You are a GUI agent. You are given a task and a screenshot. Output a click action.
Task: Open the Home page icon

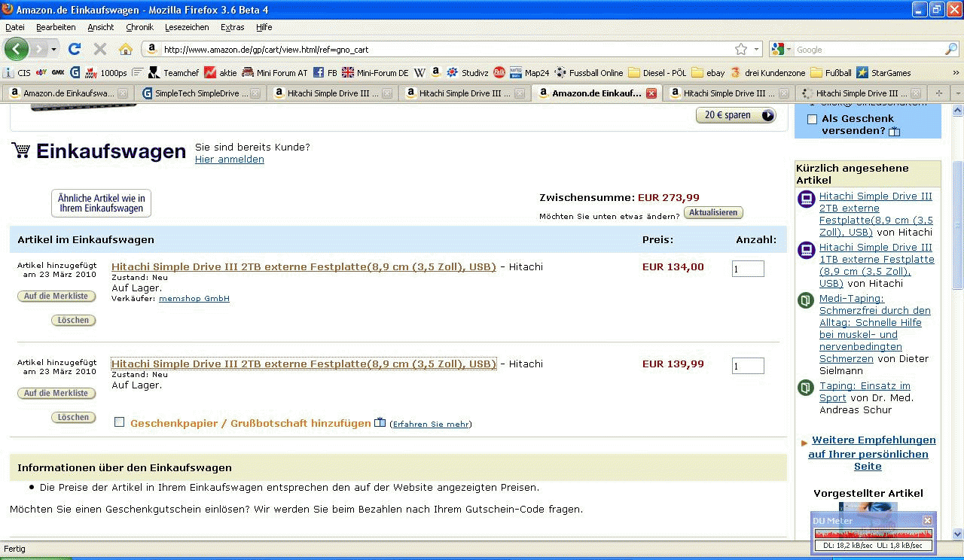tap(126, 49)
